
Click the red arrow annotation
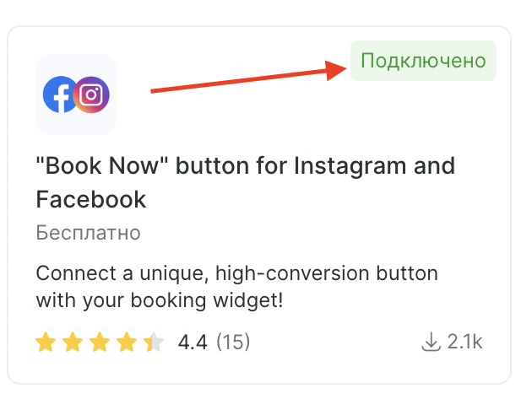[249, 76]
